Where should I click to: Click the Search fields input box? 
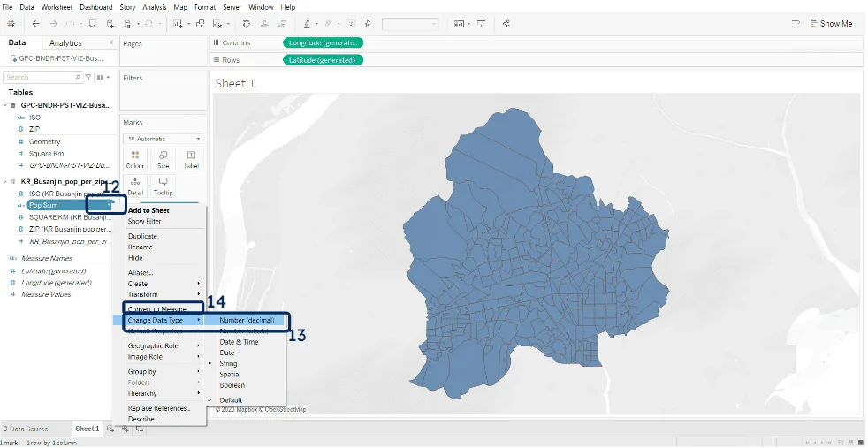point(40,78)
